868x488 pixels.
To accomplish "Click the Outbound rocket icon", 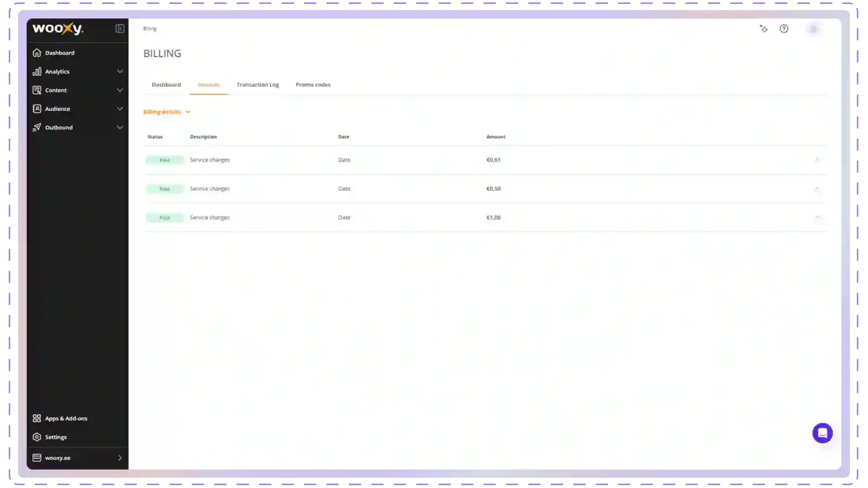I will [x=37, y=127].
